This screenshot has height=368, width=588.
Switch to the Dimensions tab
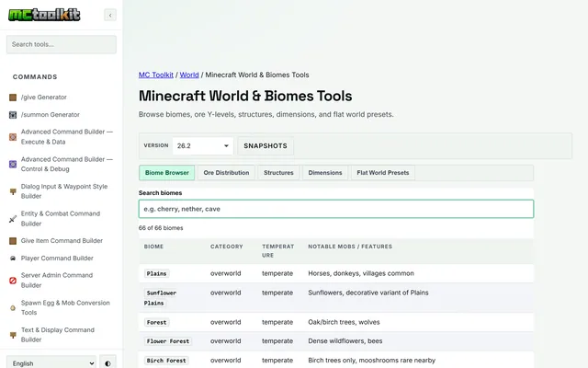(325, 173)
